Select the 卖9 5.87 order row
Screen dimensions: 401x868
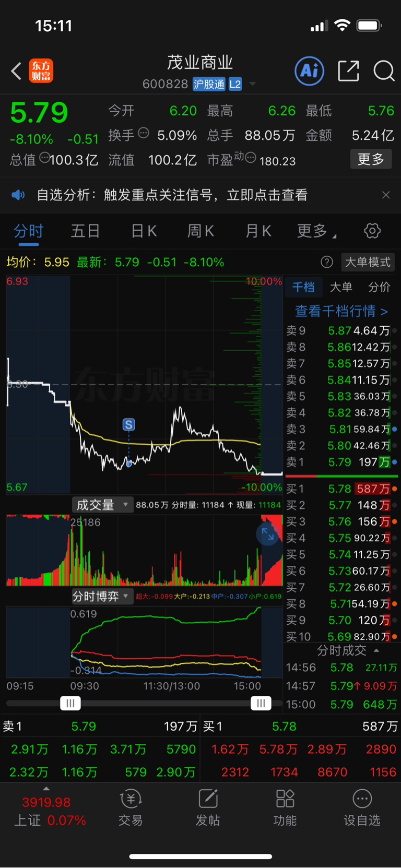point(341,331)
